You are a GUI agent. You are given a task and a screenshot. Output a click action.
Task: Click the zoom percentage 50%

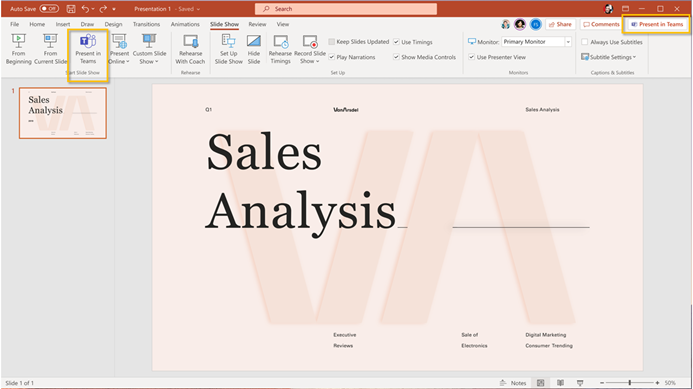(x=670, y=383)
